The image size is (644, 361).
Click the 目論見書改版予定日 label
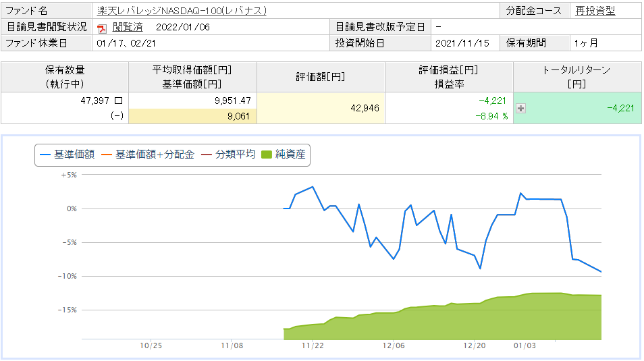point(380,27)
